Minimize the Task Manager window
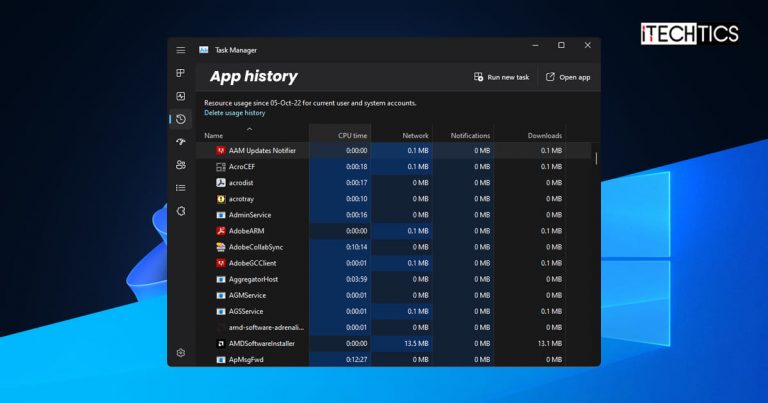The height and width of the screenshot is (403, 768). (535, 45)
